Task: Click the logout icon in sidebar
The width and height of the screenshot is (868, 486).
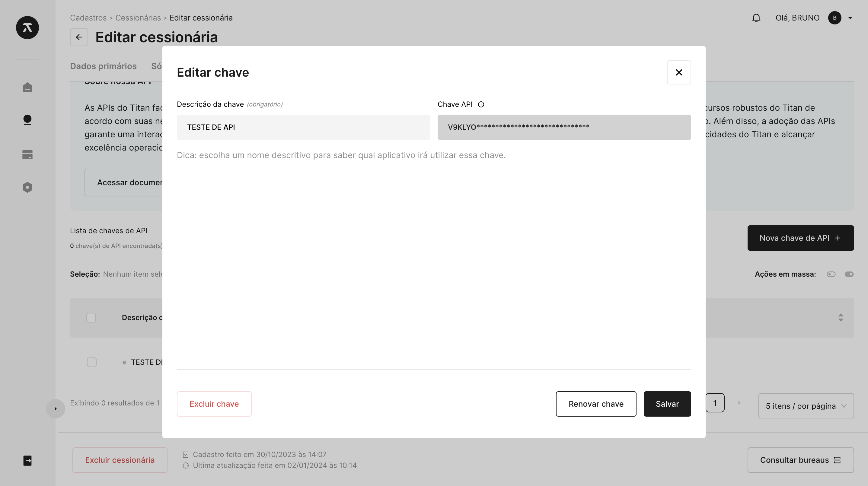Action: point(27,460)
